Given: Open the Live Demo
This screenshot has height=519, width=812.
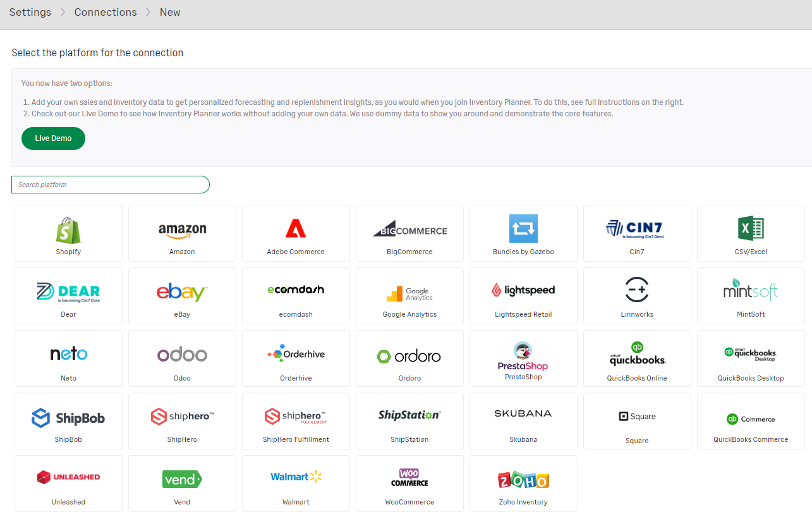Looking at the screenshot, I should coord(53,138).
